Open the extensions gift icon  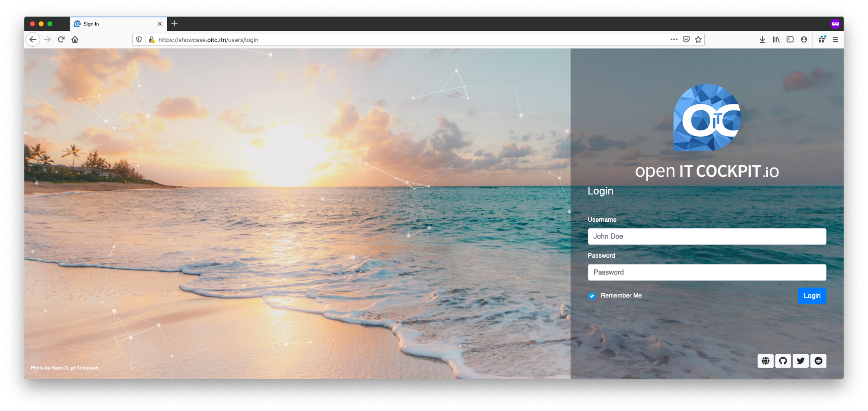tap(822, 39)
